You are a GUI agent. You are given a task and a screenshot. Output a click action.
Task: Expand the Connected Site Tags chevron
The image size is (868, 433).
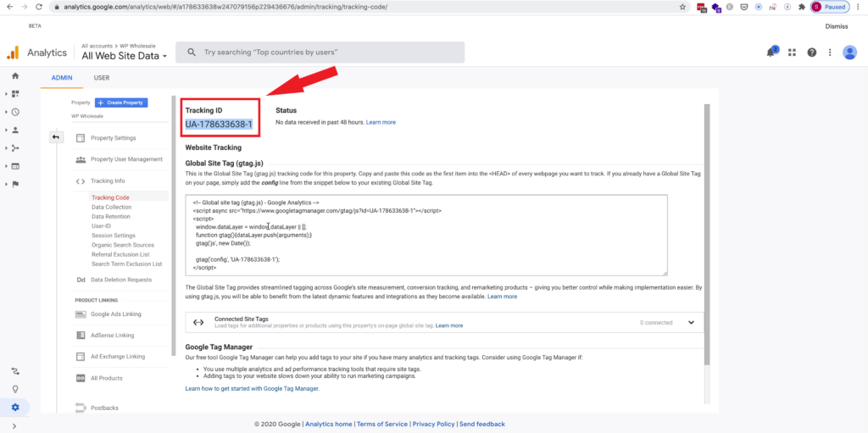(x=691, y=323)
